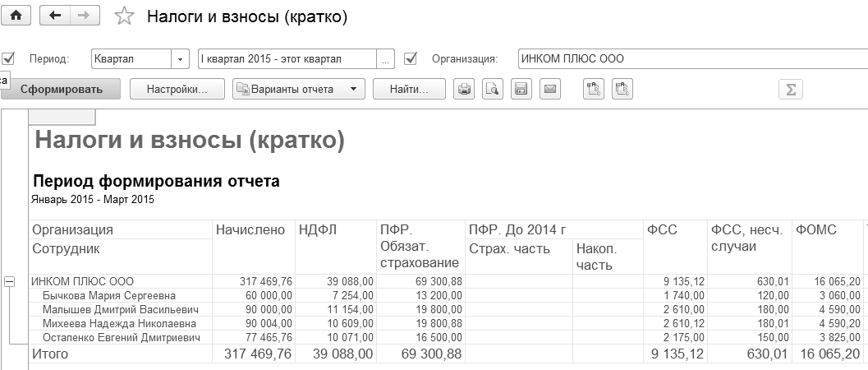
Task: Click Бычкова's Начислено value 60 000,00
Action: 269,296
